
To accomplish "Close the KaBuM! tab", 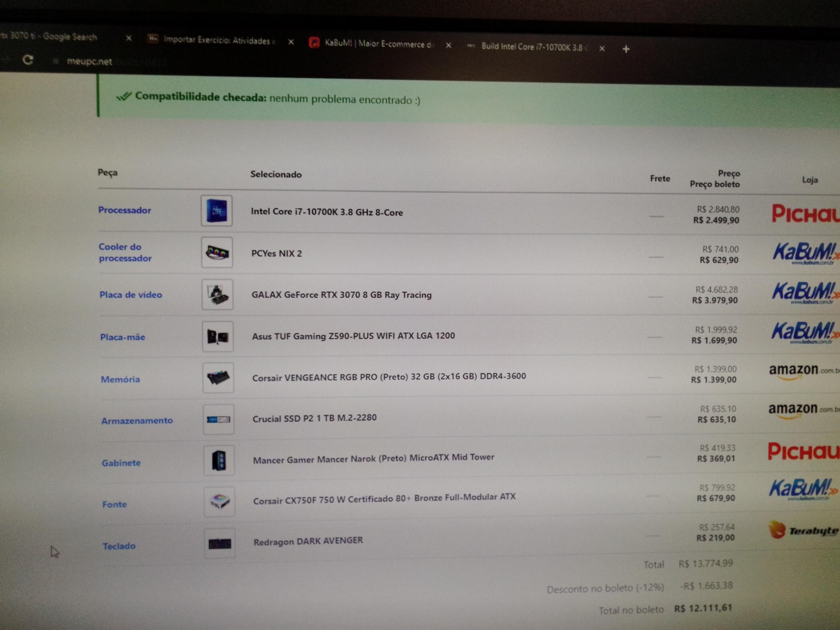I will tap(448, 45).
